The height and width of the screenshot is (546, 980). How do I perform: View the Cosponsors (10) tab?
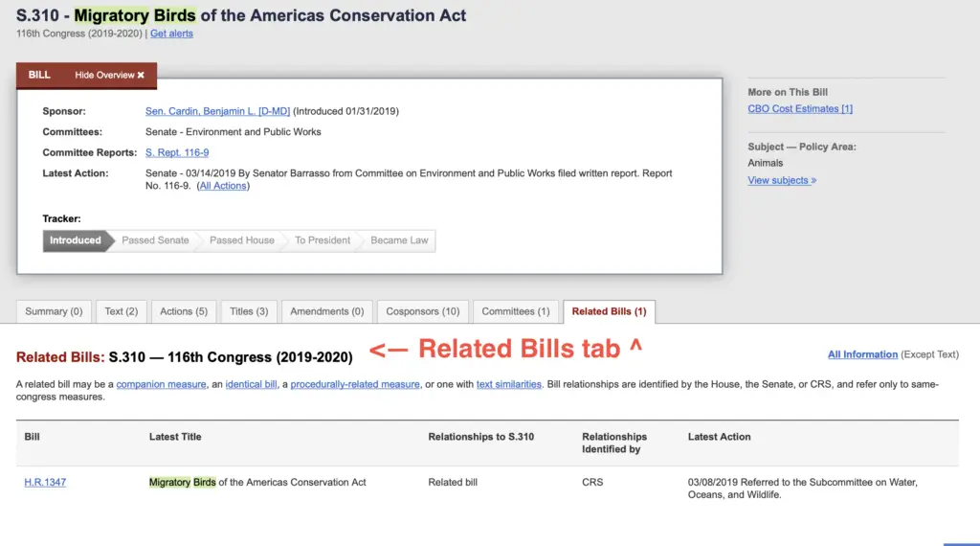coord(422,311)
